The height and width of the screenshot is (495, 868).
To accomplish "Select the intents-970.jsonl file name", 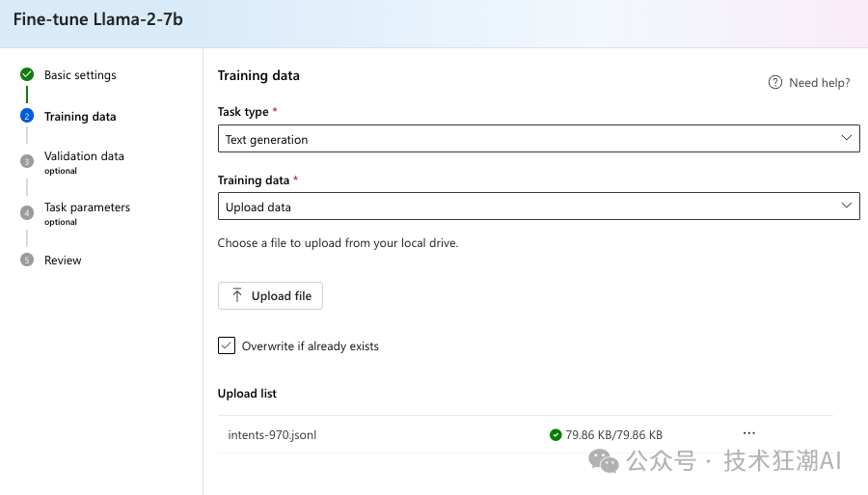I will [272, 434].
